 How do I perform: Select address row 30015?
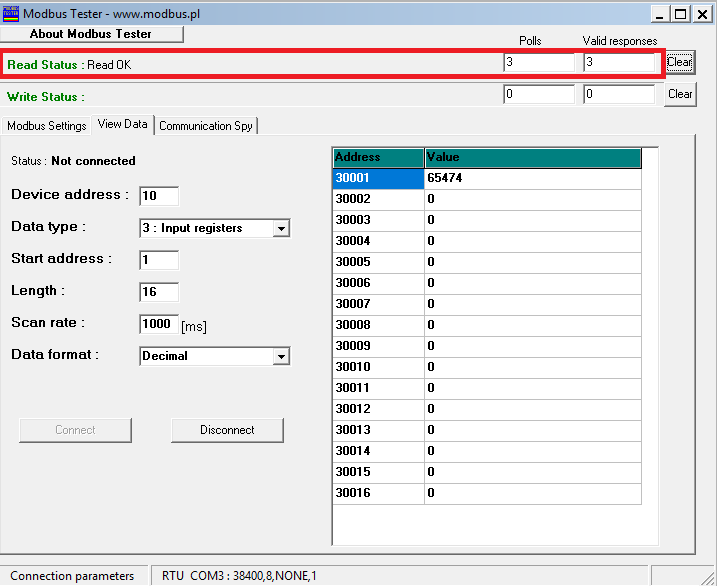pyautogui.click(x=379, y=473)
